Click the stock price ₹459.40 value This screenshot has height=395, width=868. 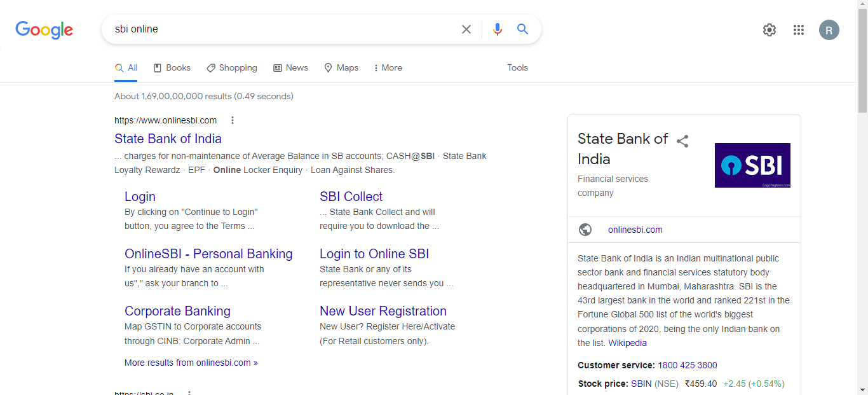(x=701, y=384)
